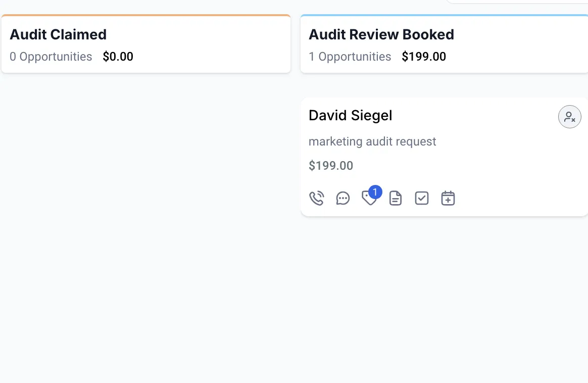Click the $0.00 total in Audit Claimed
588x383 pixels.
[118, 57]
